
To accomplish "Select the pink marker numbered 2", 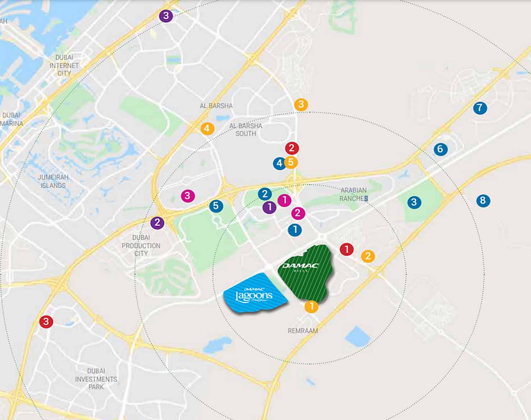I will click(x=298, y=213).
